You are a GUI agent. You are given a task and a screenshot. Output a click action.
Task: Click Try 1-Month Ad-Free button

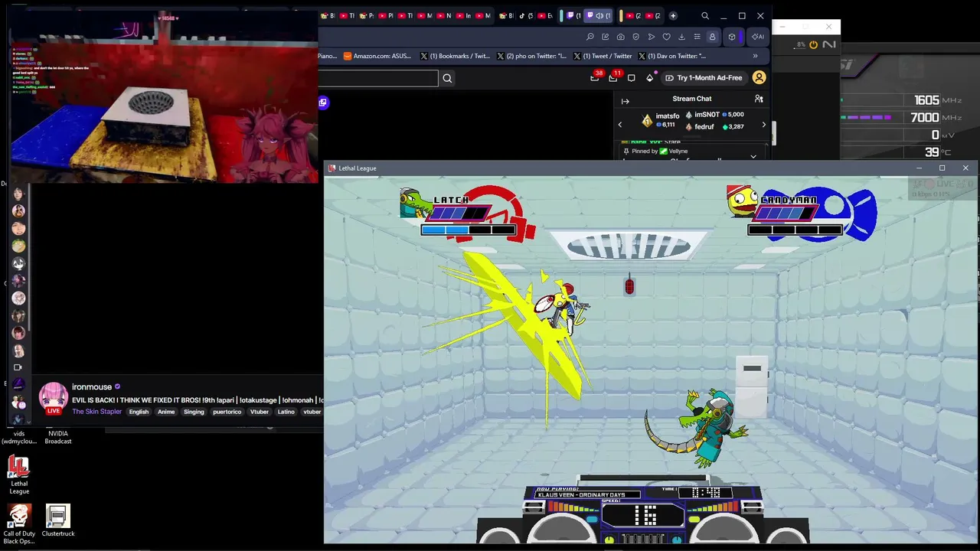pyautogui.click(x=703, y=78)
